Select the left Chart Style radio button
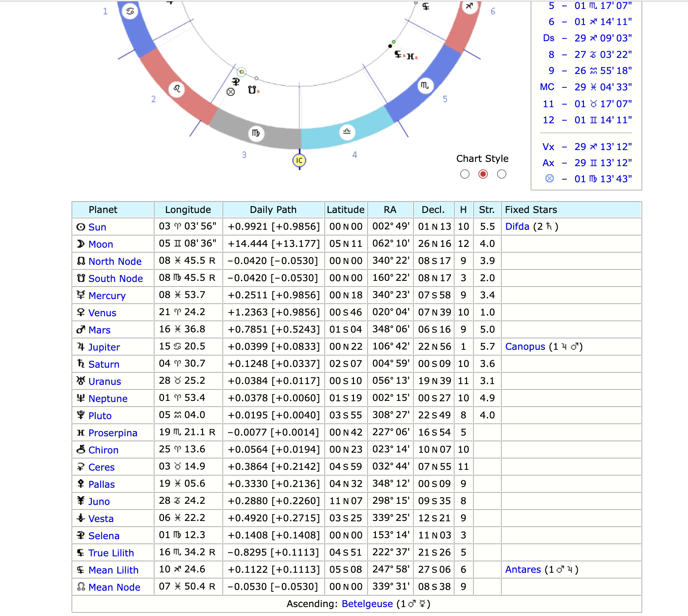 (x=465, y=174)
